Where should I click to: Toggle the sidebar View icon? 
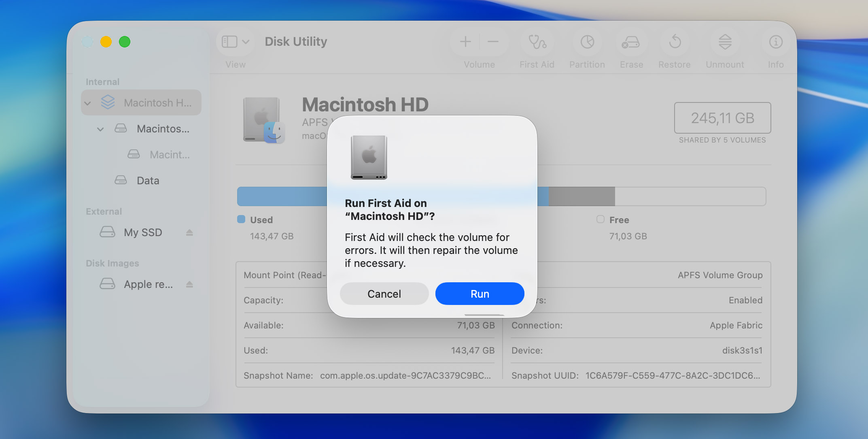click(x=229, y=42)
